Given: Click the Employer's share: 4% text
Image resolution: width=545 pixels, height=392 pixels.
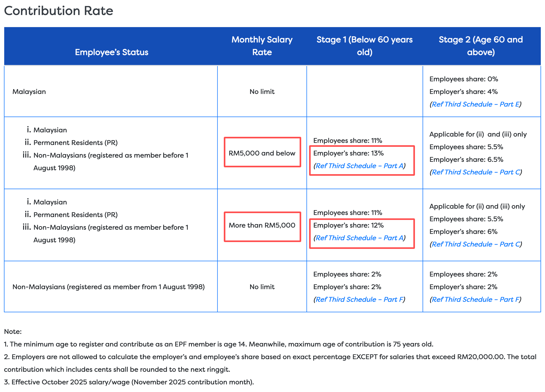Looking at the screenshot, I should click(463, 92).
